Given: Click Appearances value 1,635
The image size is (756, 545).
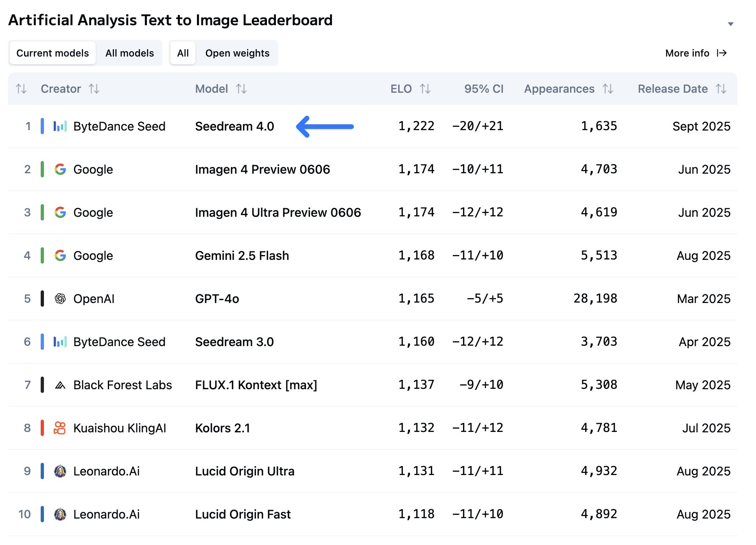Looking at the screenshot, I should [599, 126].
